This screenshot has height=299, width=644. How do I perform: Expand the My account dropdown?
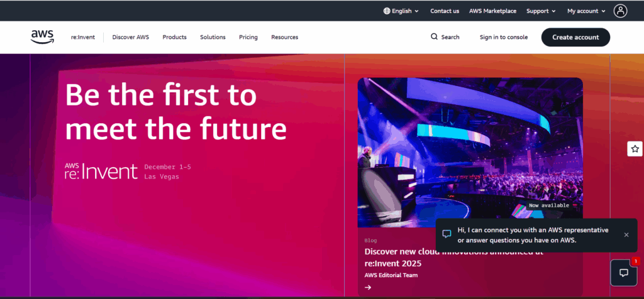click(586, 11)
